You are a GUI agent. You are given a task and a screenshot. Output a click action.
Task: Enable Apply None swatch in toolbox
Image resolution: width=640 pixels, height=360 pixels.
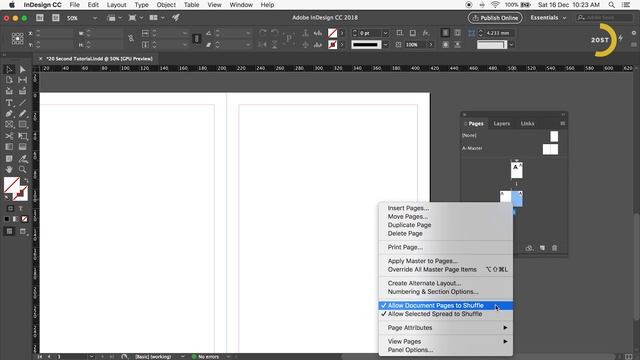tap(24, 219)
